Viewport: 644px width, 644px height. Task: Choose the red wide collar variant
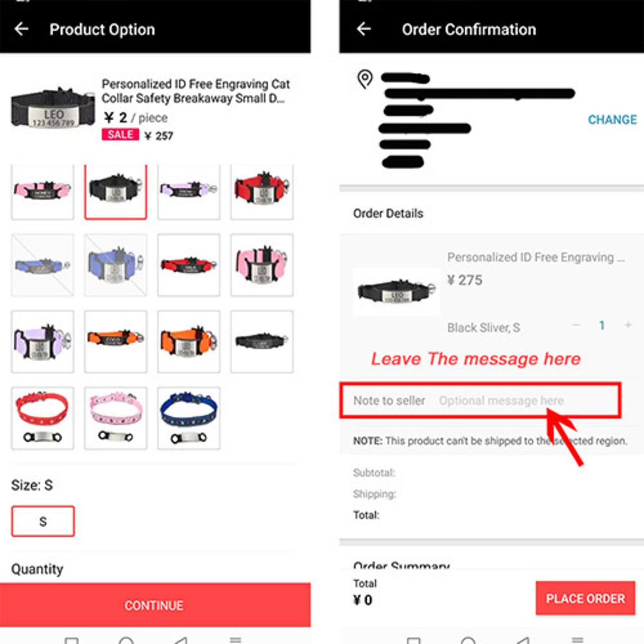262,192
